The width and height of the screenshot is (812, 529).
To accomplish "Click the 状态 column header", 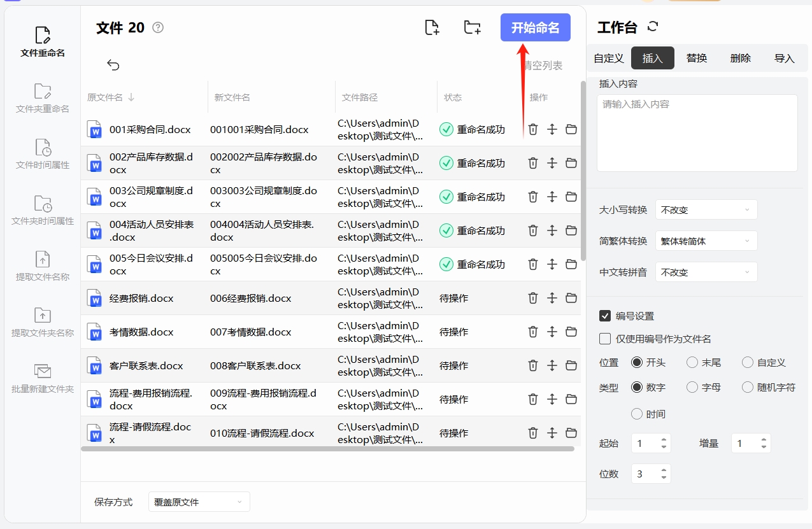I will pyautogui.click(x=453, y=97).
